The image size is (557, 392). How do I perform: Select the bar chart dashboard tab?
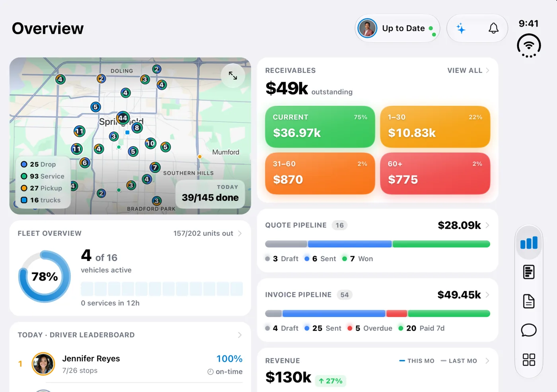tap(529, 242)
